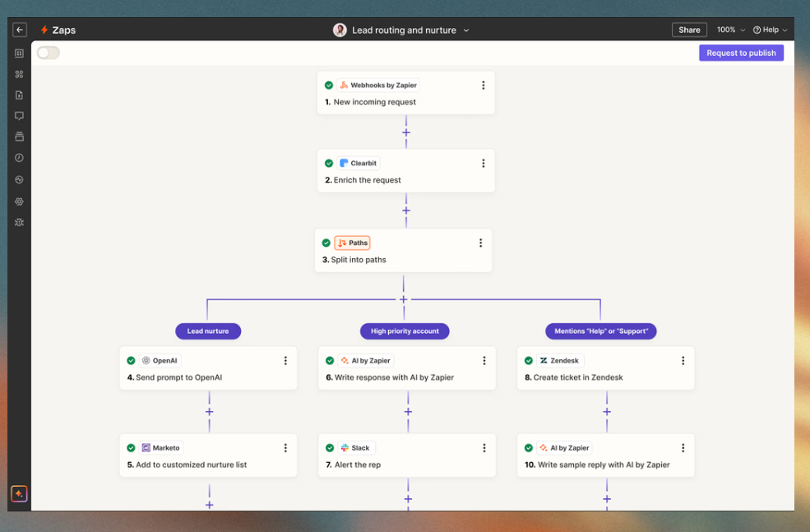Screen dimensions: 810x532
Task: Click the back arrow in top-left corner
Action: tap(20, 30)
